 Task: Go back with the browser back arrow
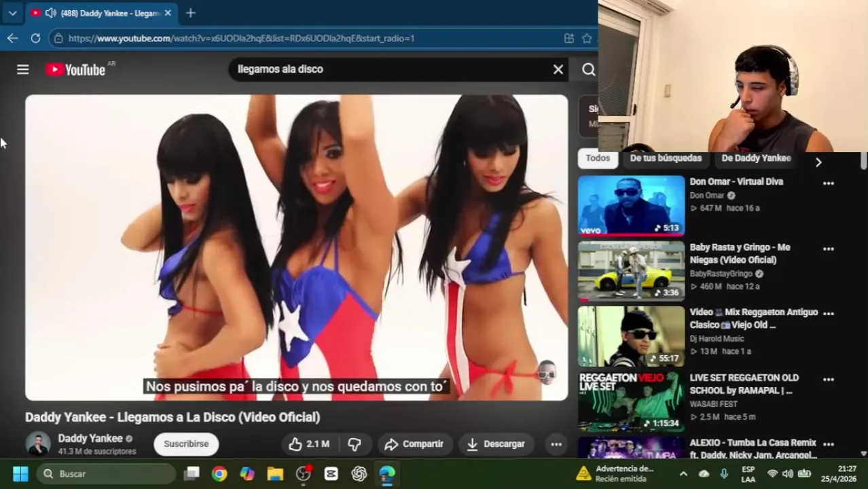(x=12, y=38)
